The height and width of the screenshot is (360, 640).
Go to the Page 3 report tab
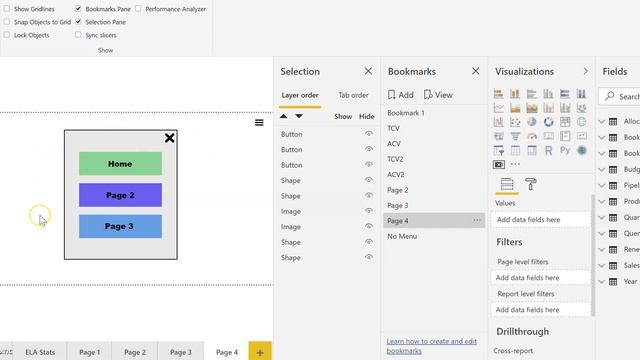[181, 352]
